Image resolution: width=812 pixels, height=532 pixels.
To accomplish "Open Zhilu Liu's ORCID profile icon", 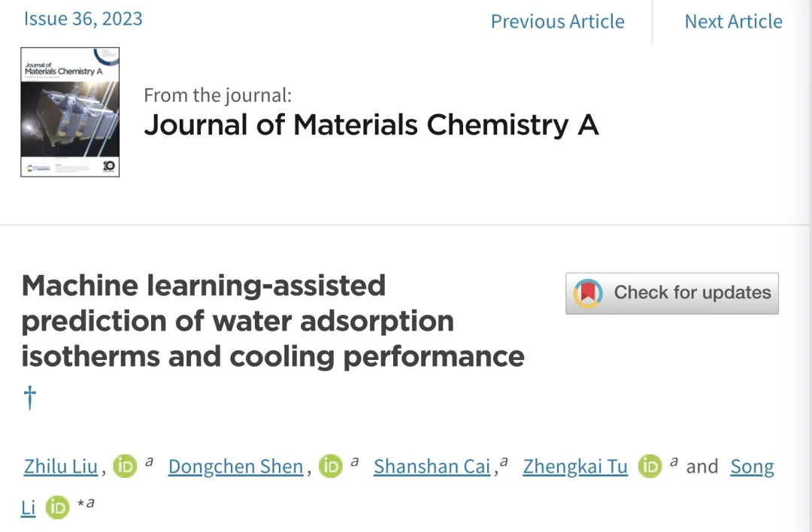I will point(126,467).
